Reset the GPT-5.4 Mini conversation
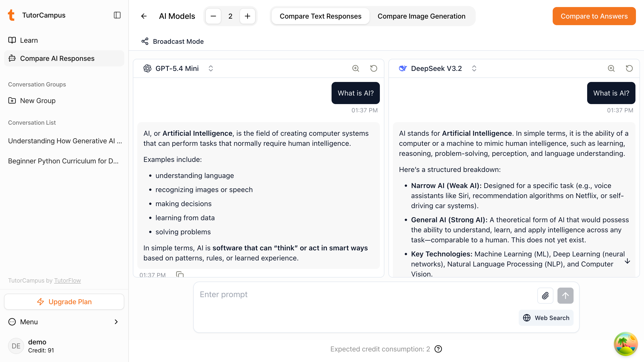This screenshot has width=644, height=362. coord(374,68)
